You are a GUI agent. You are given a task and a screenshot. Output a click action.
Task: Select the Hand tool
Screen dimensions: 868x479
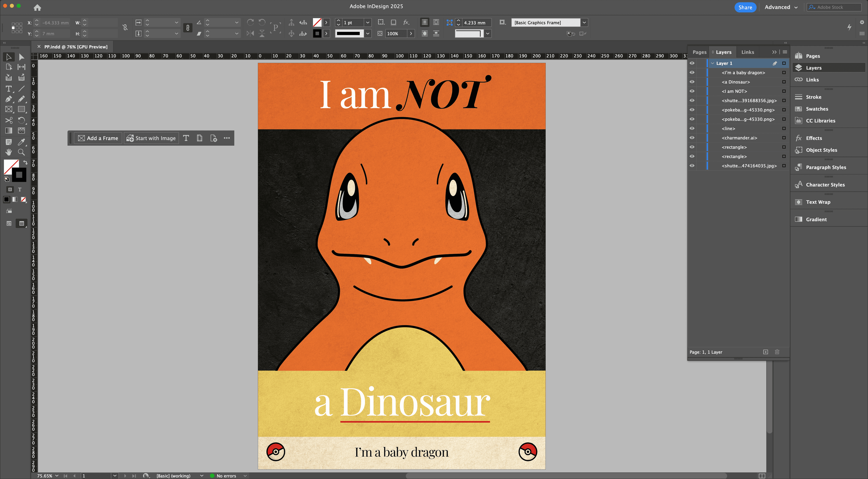pyautogui.click(x=9, y=152)
